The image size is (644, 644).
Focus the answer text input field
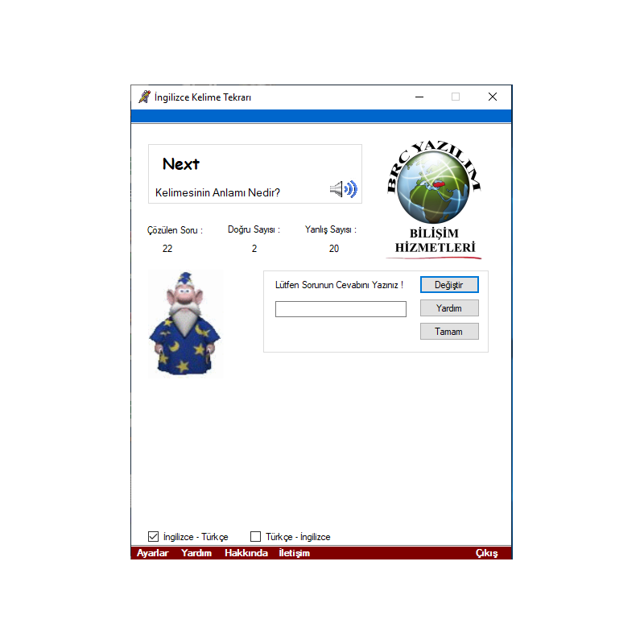click(x=341, y=309)
